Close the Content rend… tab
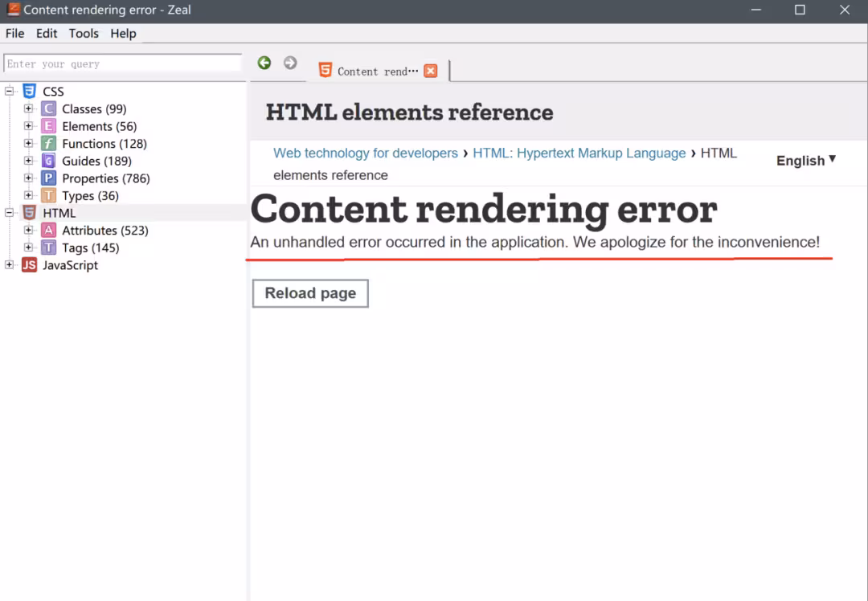Screen dimensions: 868x601 tap(431, 71)
